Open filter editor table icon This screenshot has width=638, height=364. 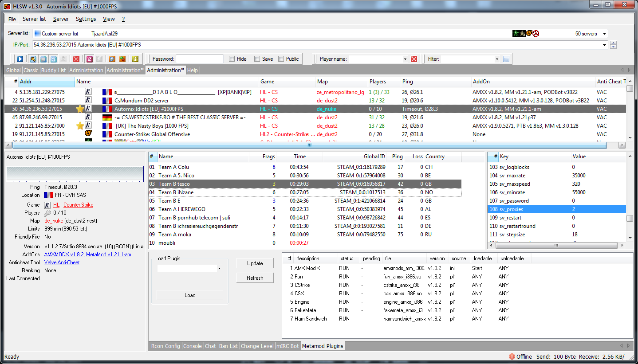click(x=506, y=59)
